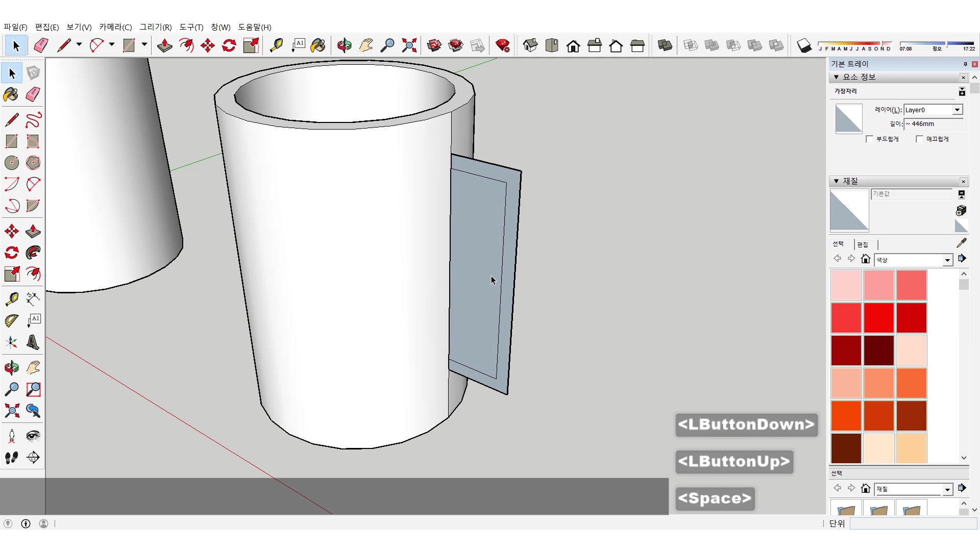Viewport: 980px width, 551px height.
Task: Pick the eyedropper sample paint icon
Action: click(x=961, y=243)
